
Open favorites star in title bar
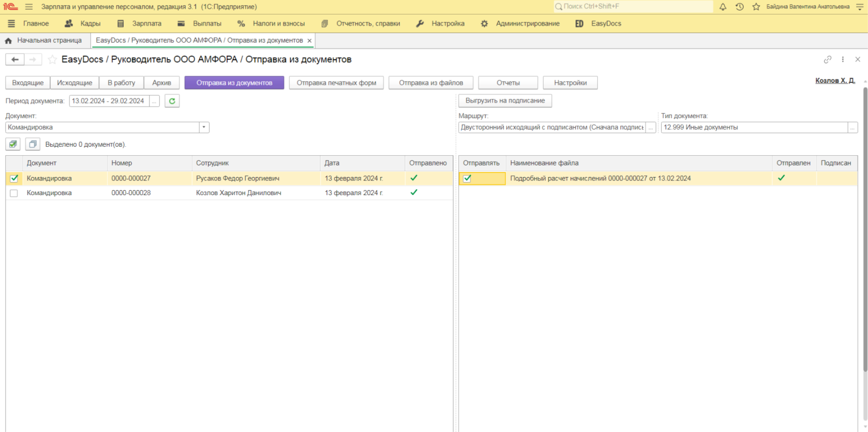click(x=756, y=7)
